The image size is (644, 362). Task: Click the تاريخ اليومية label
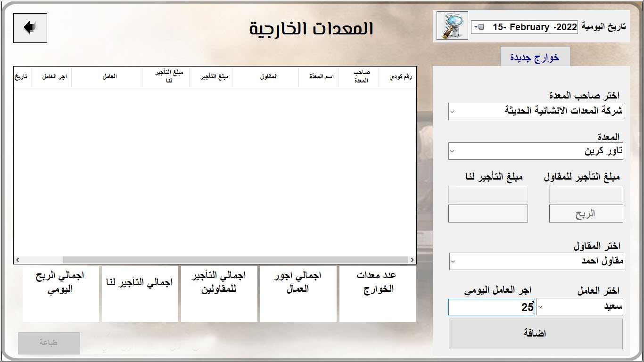coord(603,27)
